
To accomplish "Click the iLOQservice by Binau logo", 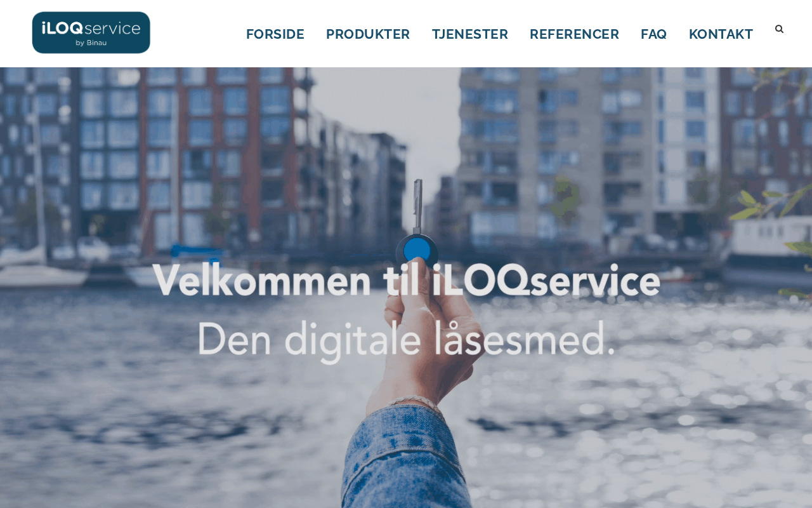I will 91,32.
